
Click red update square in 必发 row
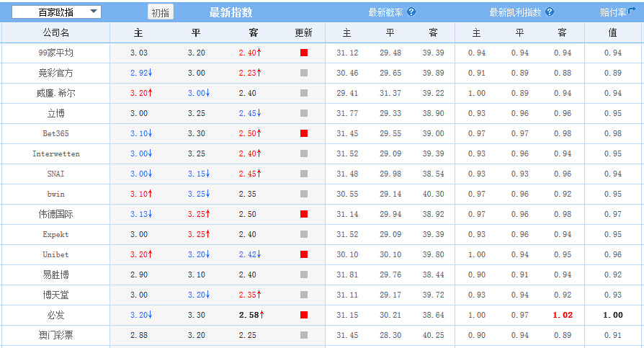pos(304,315)
